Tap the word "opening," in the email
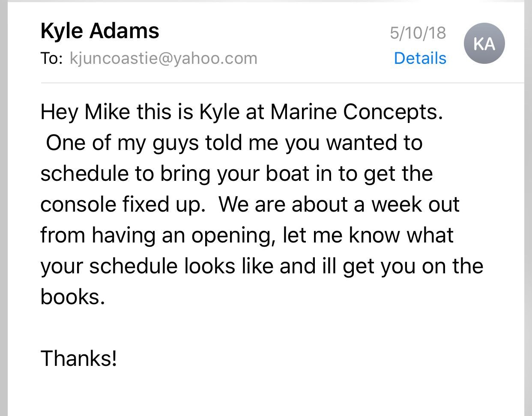The image size is (532, 416). click(x=233, y=235)
